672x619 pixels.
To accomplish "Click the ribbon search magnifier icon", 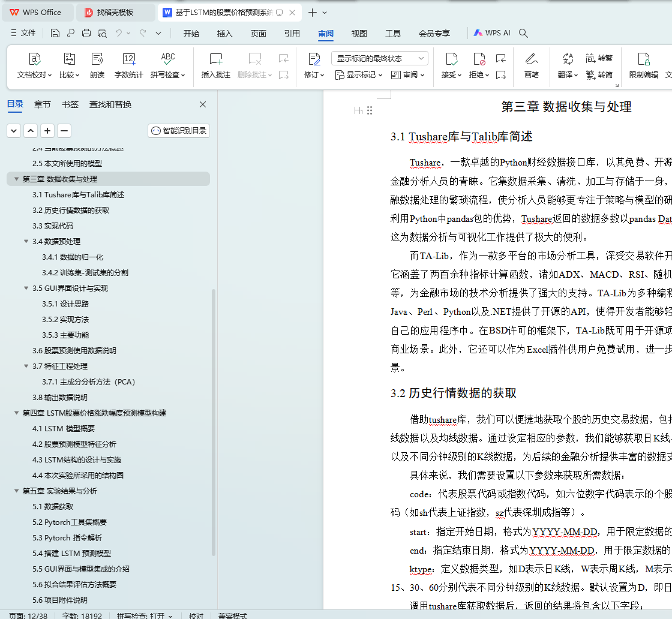I will pos(523,33).
